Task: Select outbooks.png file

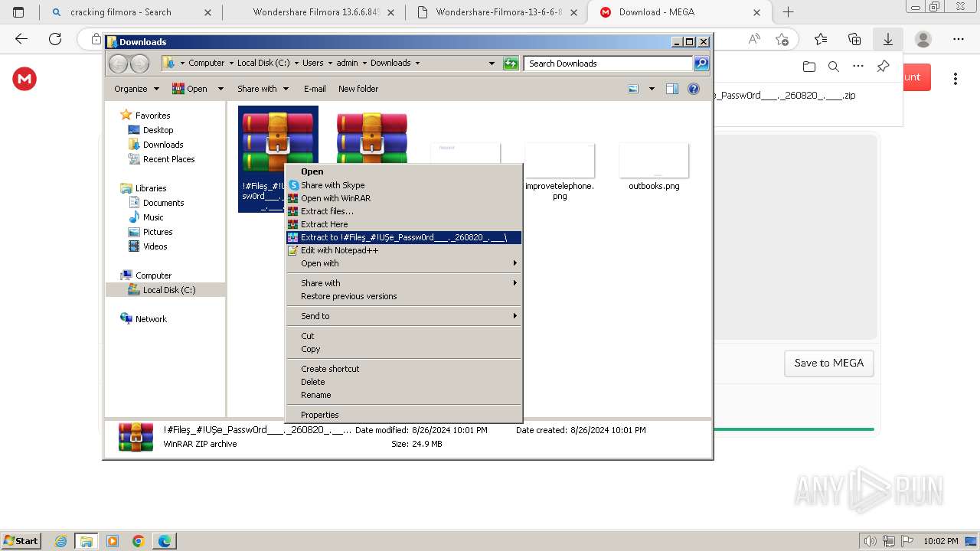Action: [654, 166]
